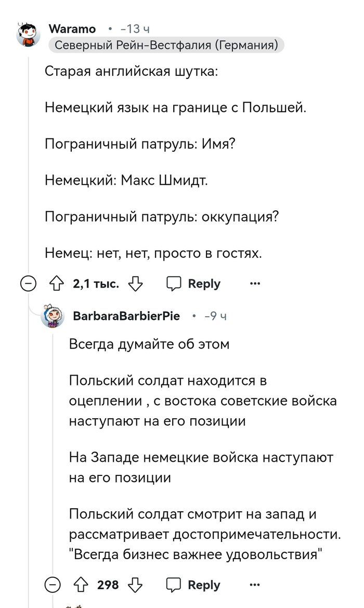This screenshot has width=364, height=608.
Task: Tap BarbaraBarbierPie's profile avatar
Action: (x=53, y=316)
